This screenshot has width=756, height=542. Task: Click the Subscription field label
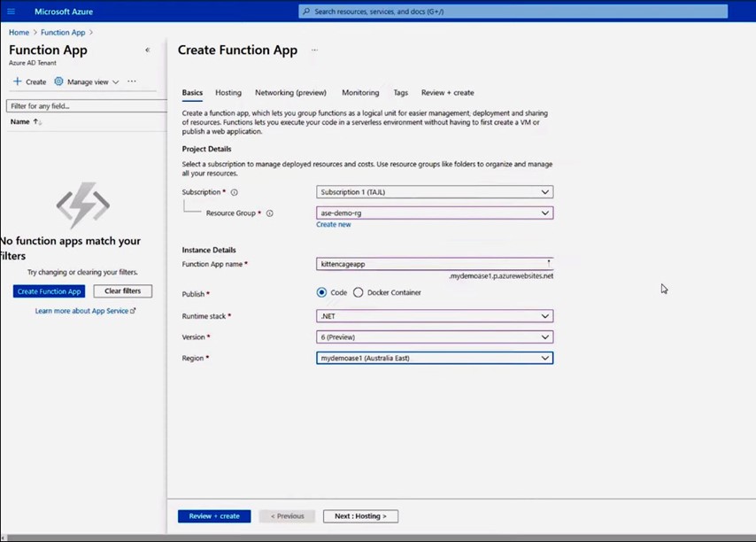click(201, 192)
